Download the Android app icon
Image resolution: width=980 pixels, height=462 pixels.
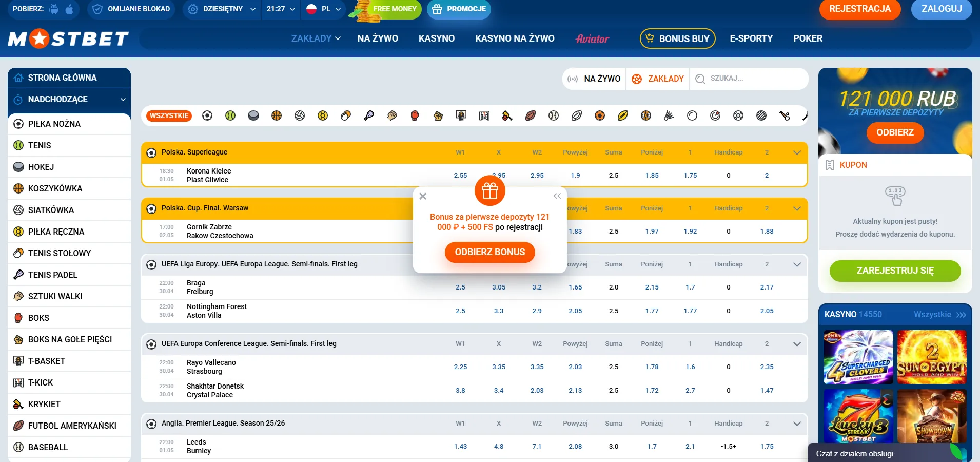54,9
